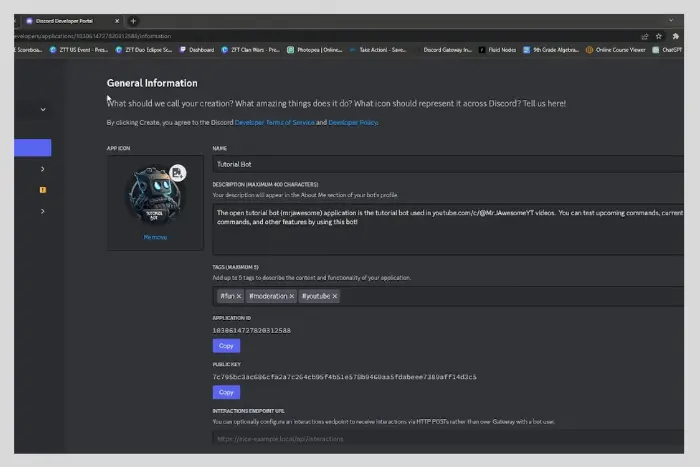Remove the #moderation tag with its X
700x467 pixels.
292,296
